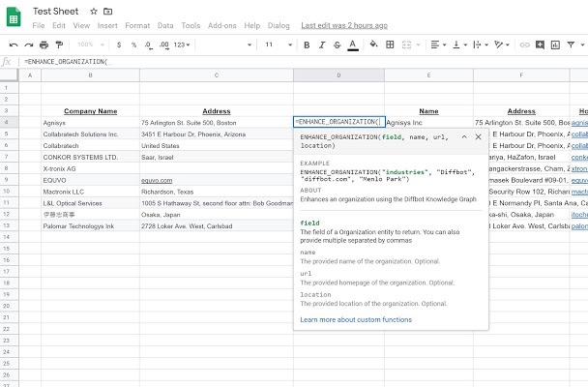Open the View menu
The width and height of the screenshot is (588, 387).
[x=81, y=25]
